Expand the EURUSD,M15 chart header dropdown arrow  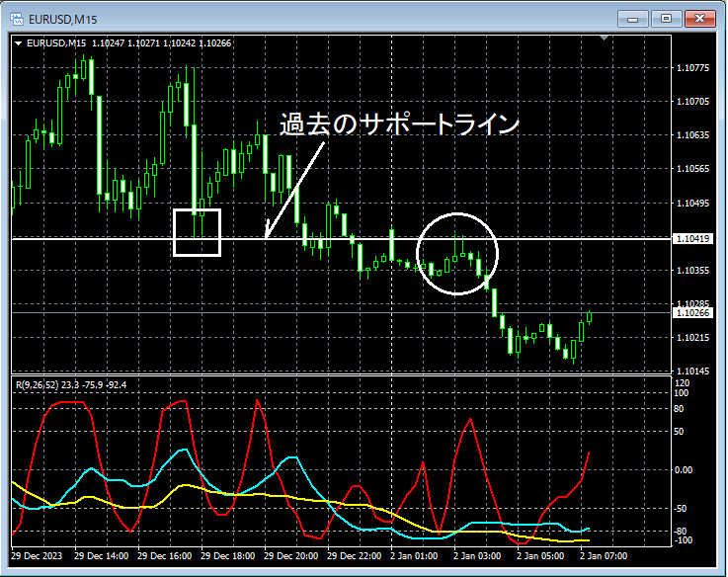pyautogui.click(x=18, y=43)
